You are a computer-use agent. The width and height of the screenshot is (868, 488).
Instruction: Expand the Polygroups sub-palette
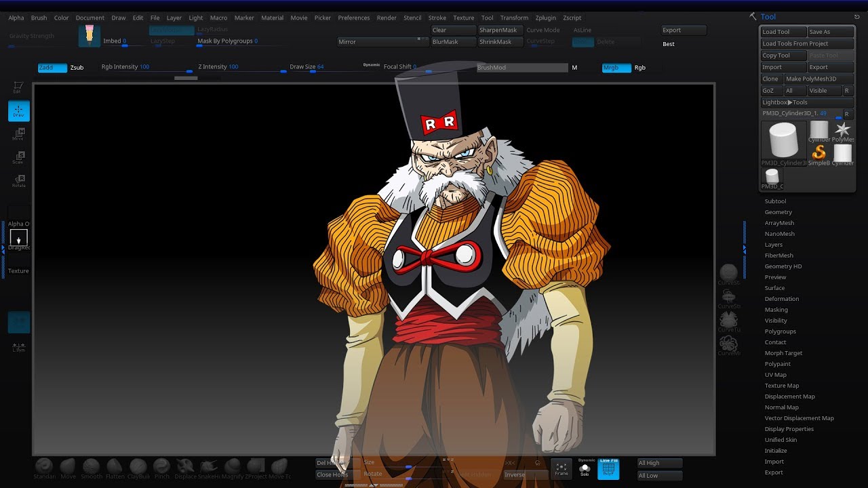click(780, 331)
